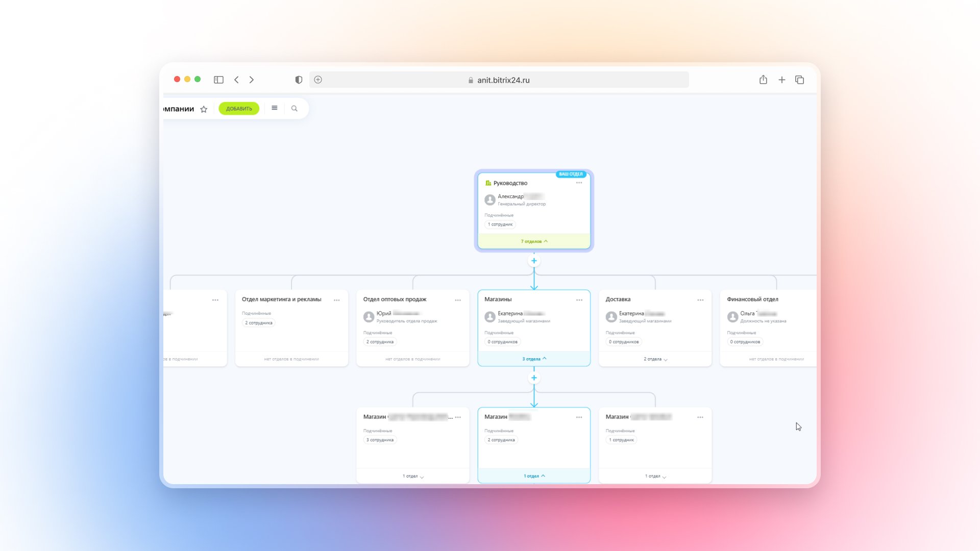Toggle Safari sidebar button
Screen dimensions: 980x551
coord(218,80)
